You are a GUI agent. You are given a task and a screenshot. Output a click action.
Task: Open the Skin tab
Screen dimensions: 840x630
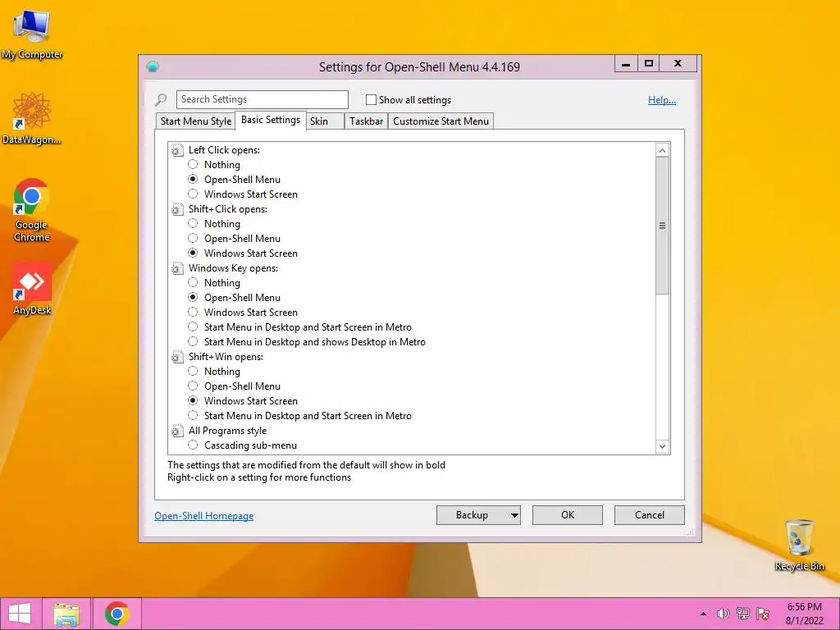(325, 121)
